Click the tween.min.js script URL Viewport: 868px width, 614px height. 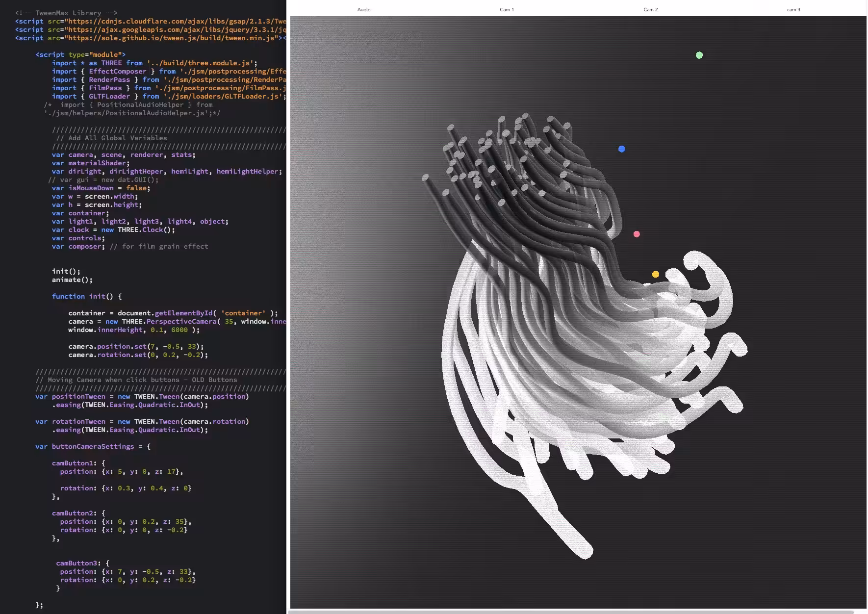172,38
